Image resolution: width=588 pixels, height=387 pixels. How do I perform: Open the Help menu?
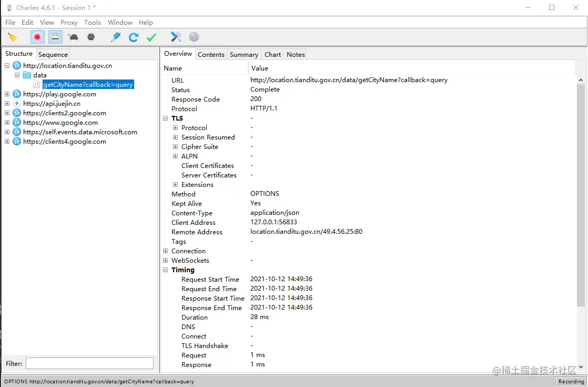(x=146, y=23)
